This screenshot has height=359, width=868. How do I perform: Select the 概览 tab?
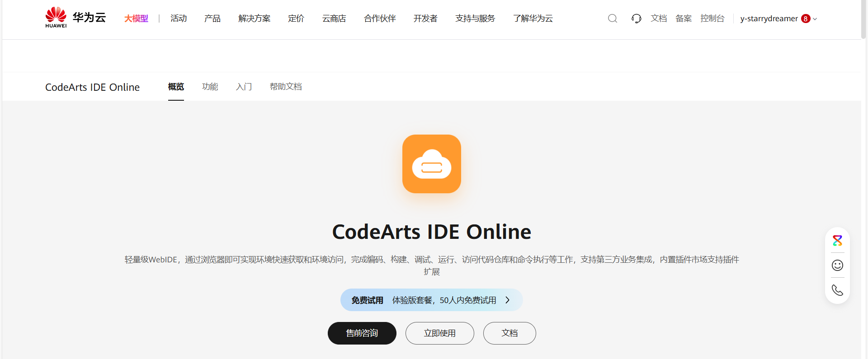(176, 87)
